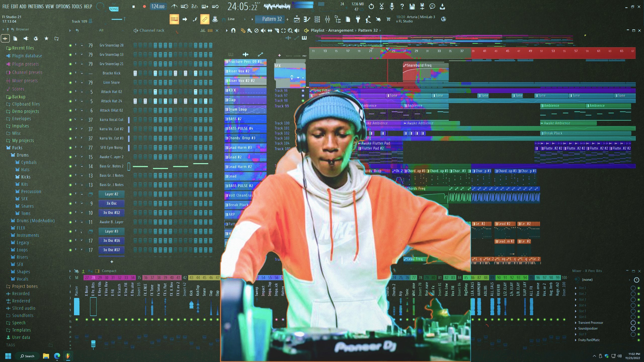Click the tempo field showing 124.000
Viewport: 644px width, 362px height.
point(158,7)
